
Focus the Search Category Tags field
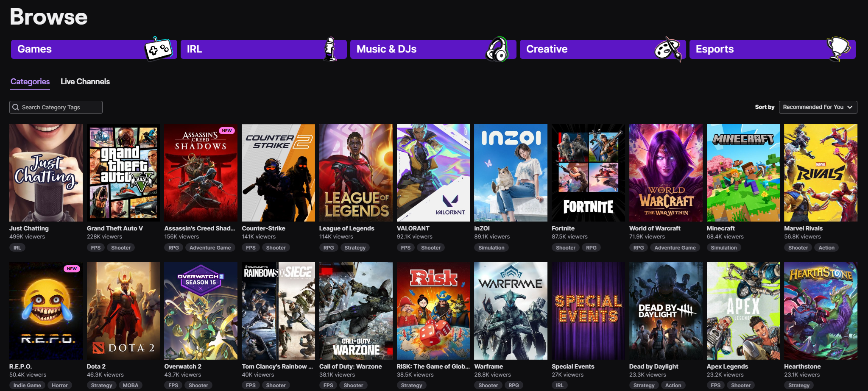pyautogui.click(x=56, y=107)
